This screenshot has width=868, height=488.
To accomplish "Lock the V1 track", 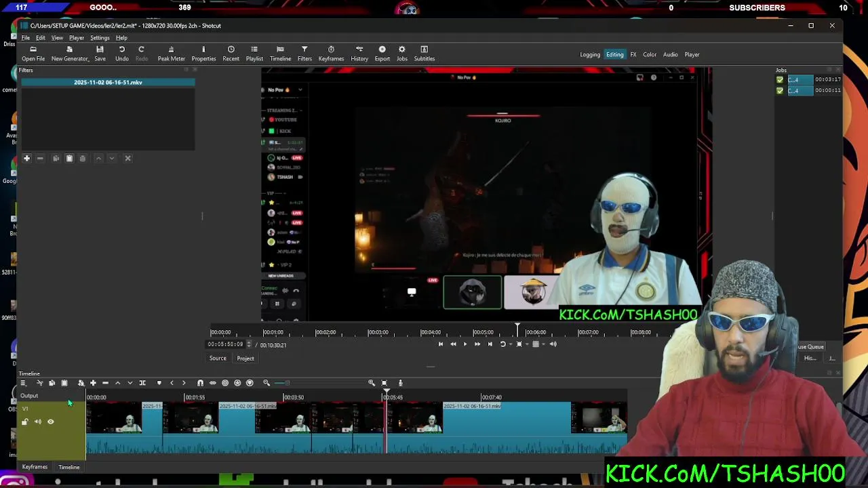I will tap(25, 422).
